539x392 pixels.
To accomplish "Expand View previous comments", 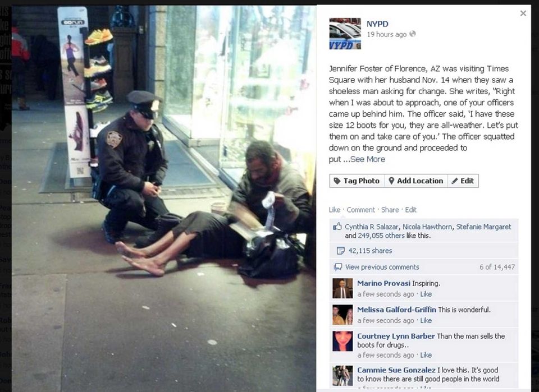I will click(382, 267).
